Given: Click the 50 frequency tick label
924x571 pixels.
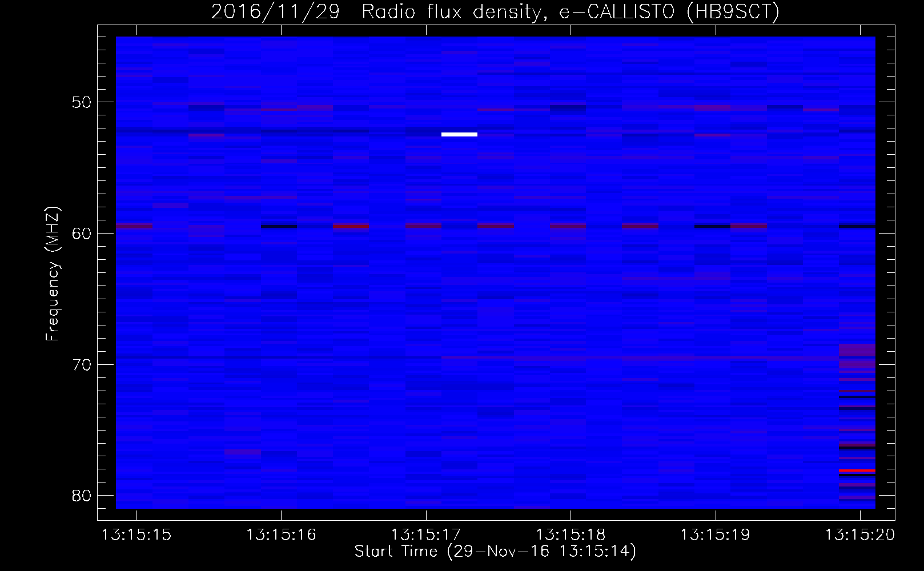Looking at the screenshot, I should pyautogui.click(x=82, y=103).
